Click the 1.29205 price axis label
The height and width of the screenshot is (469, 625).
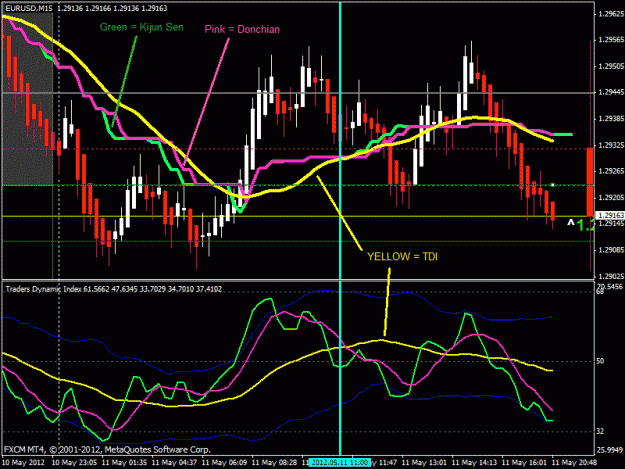pyautogui.click(x=610, y=198)
